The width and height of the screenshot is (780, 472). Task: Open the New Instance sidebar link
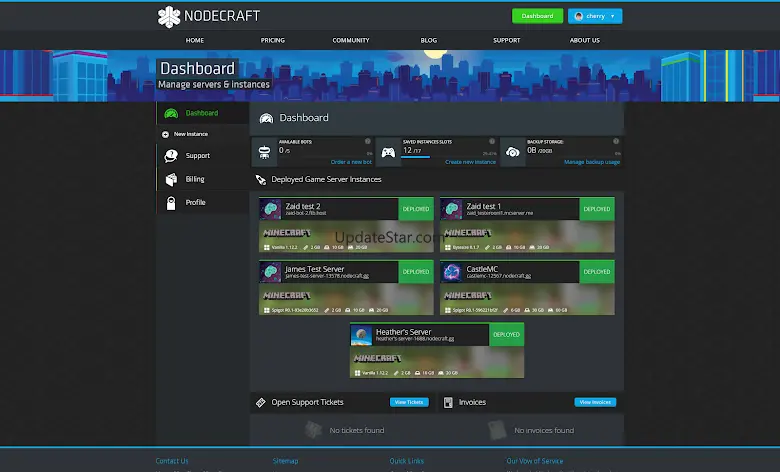(191, 134)
